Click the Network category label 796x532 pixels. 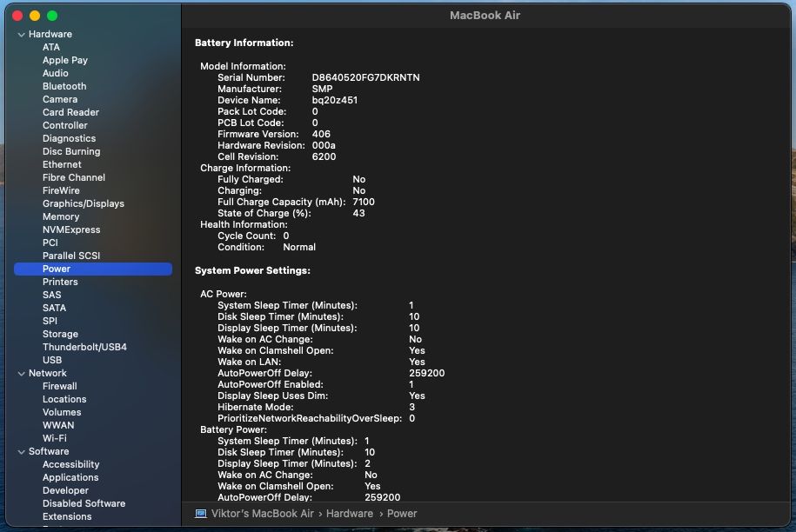pos(47,373)
